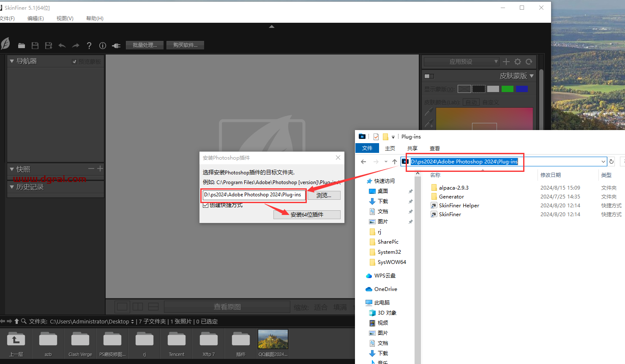Open preset settings gear icon
This screenshot has height=364, width=625.
click(x=518, y=62)
